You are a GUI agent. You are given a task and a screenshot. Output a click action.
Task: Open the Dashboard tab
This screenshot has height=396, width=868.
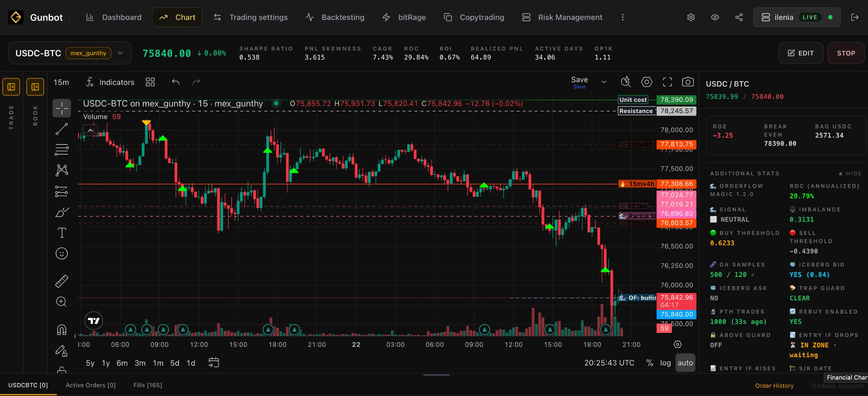click(114, 17)
